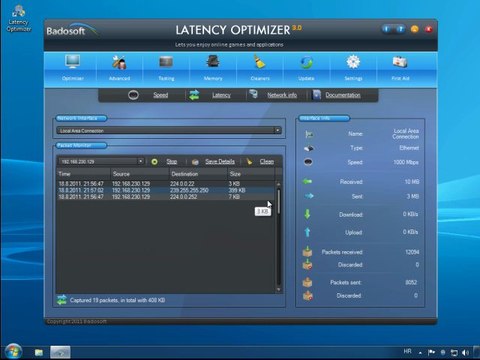The image size is (480, 360).
Task: Sort packets by Size column
Action: pos(251,174)
